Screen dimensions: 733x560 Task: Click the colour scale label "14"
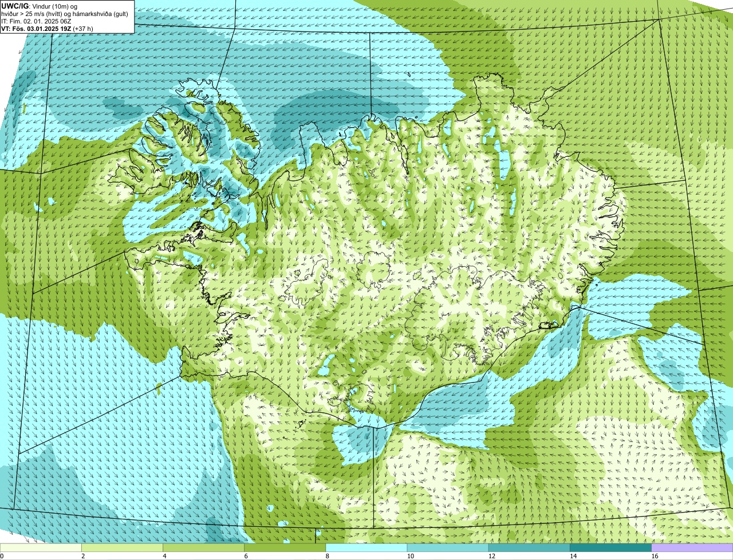[573, 556]
